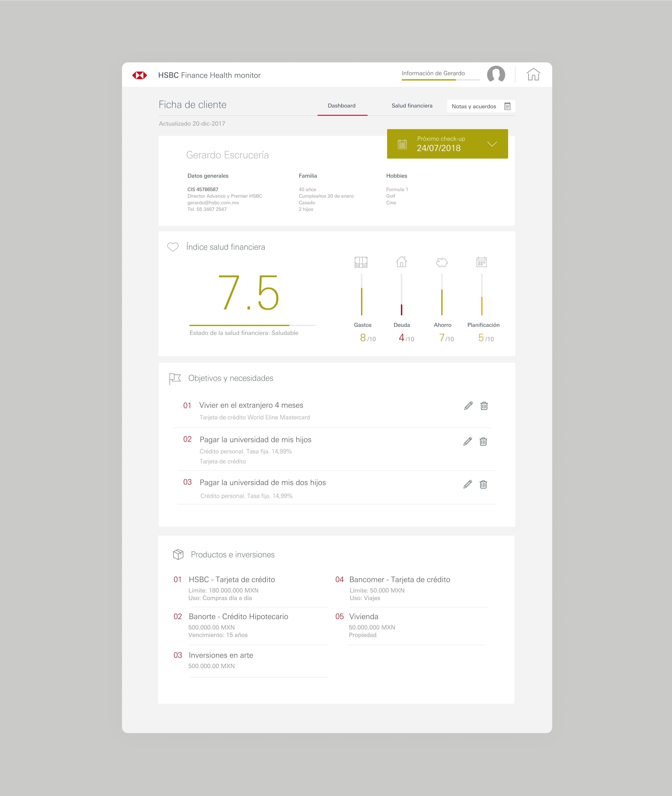Select the Dashboard tab

pos(342,106)
